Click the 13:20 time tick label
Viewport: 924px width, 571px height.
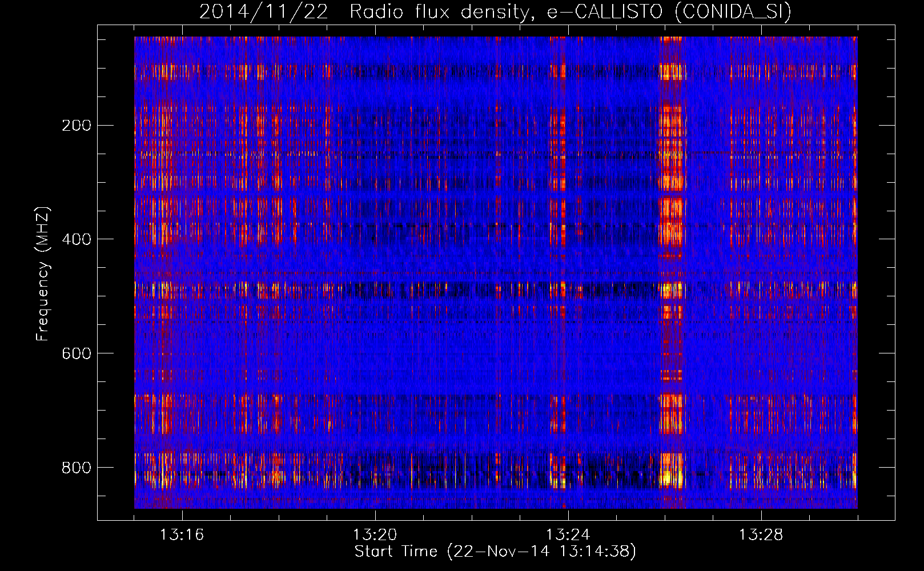coord(375,535)
